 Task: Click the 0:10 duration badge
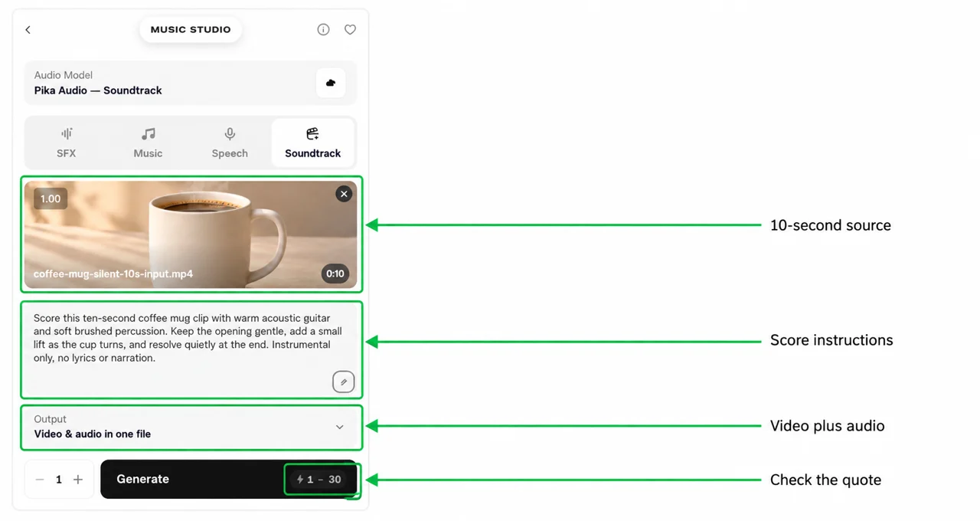(x=335, y=274)
